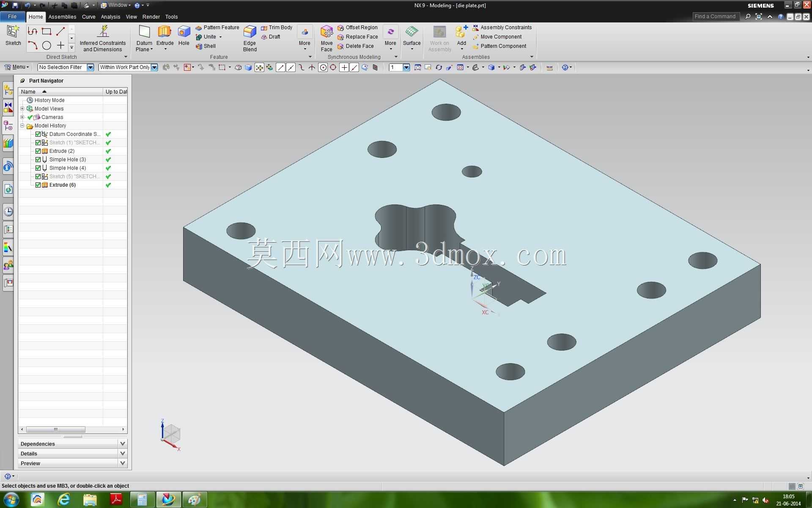
Task: Open More options in Synchronous Modeling
Action: click(390, 38)
